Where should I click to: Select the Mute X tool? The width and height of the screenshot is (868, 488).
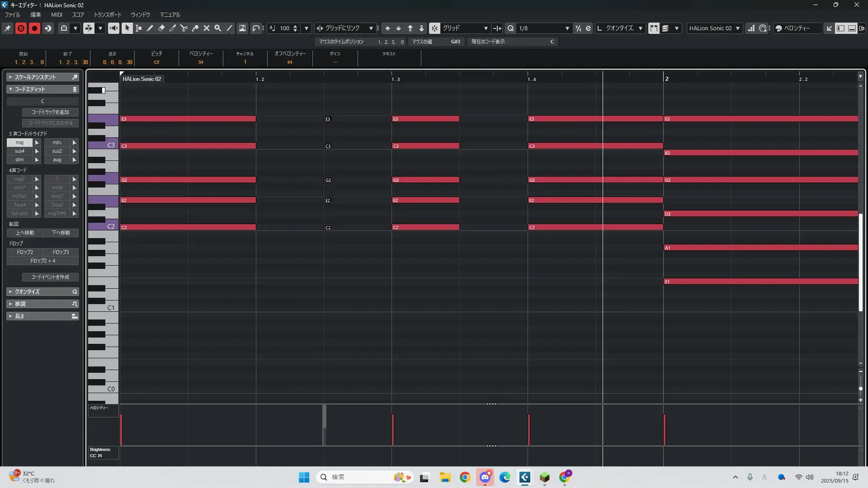point(207,28)
